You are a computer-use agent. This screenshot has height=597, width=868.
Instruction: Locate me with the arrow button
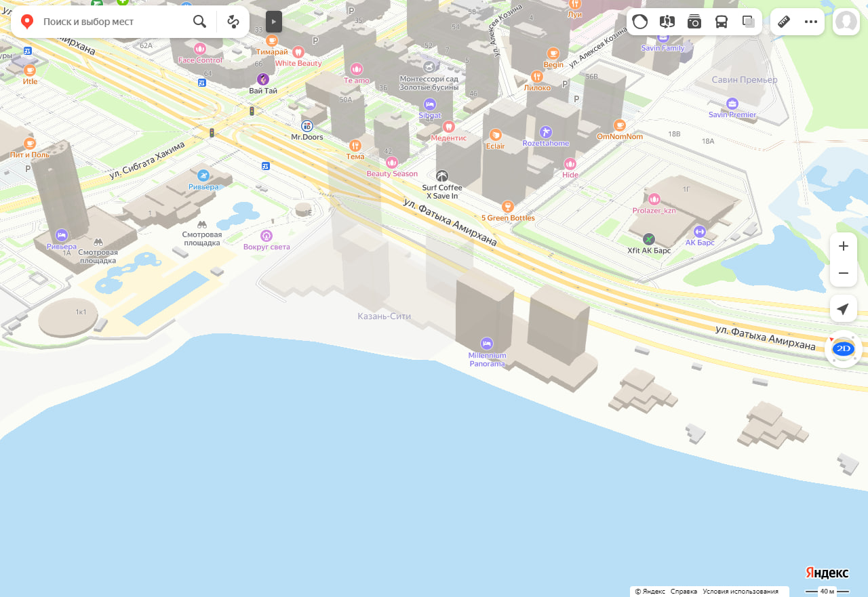pyautogui.click(x=844, y=309)
